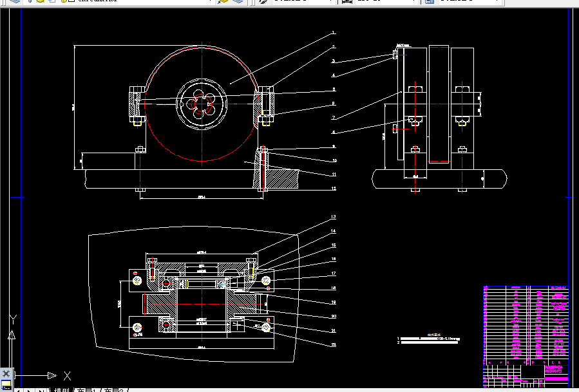Select balloon number 7 label
The height and width of the screenshot is (392, 579).
(x=334, y=118)
